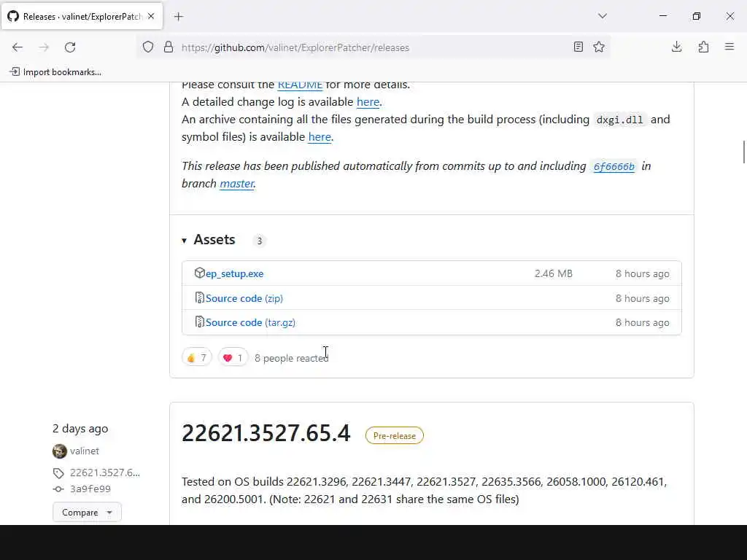This screenshot has height=560, width=747.
Task: Open valinet author name link
Action: pyautogui.click(x=85, y=451)
